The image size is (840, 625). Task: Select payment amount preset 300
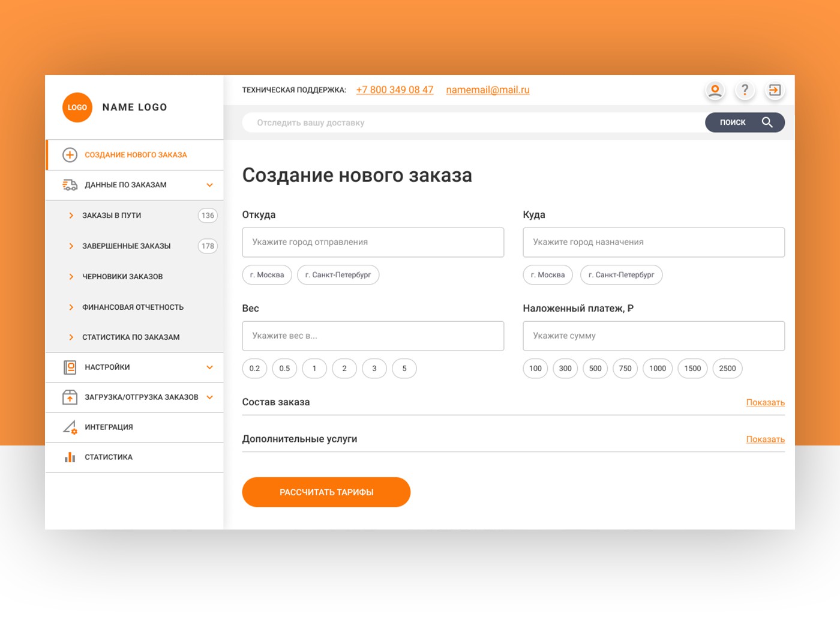coord(565,369)
